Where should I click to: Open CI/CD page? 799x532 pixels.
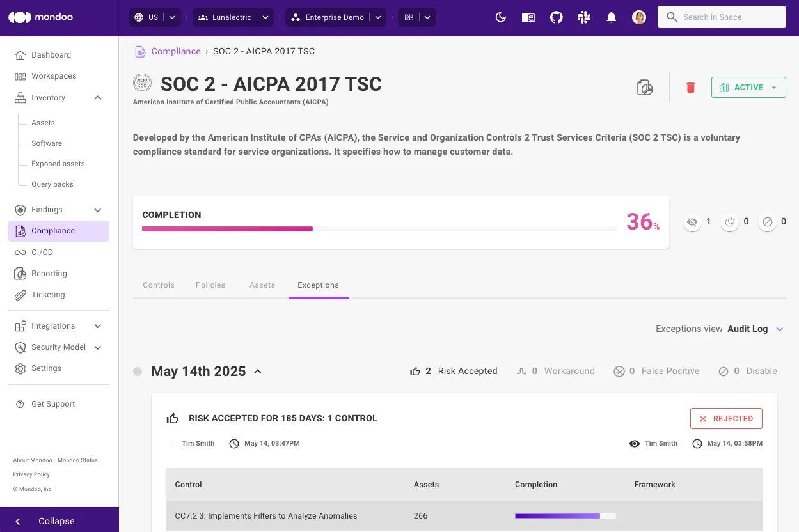(42, 253)
